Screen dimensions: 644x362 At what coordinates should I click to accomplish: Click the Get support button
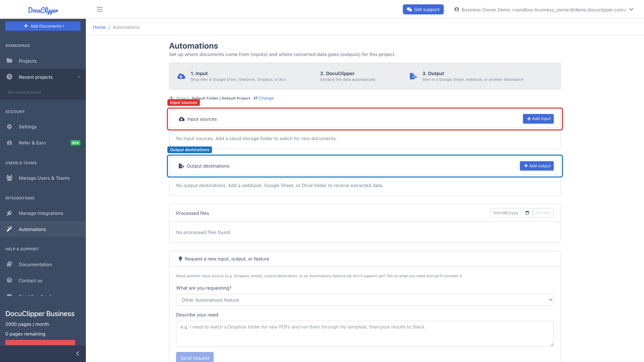(x=423, y=10)
